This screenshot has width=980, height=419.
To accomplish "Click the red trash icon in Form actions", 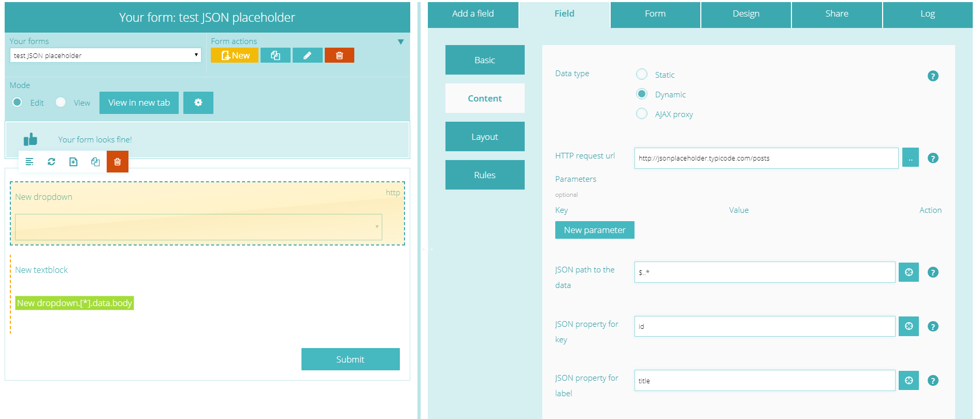I will tap(339, 55).
